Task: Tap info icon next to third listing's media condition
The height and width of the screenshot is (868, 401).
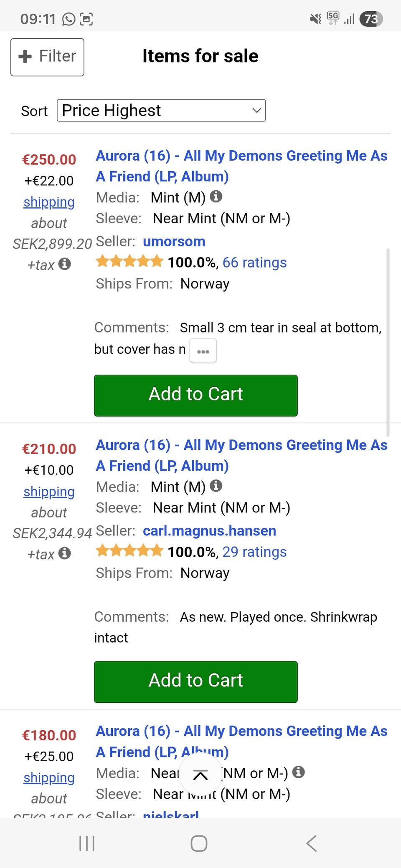Action: click(x=298, y=772)
